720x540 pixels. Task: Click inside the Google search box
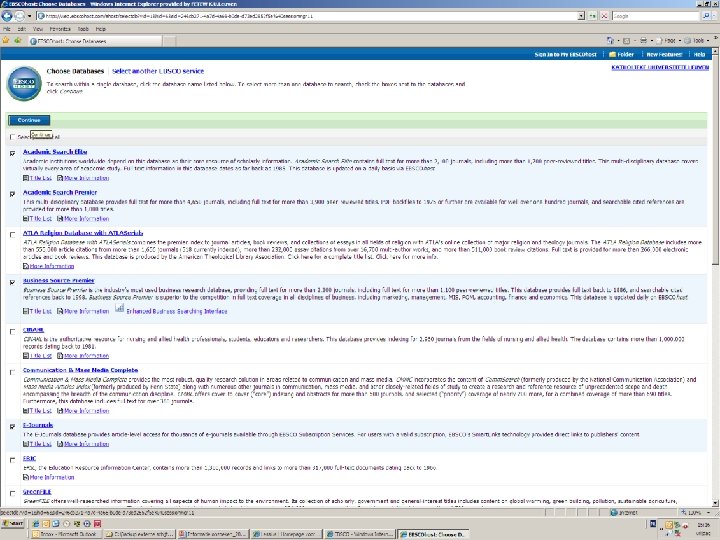point(656,16)
